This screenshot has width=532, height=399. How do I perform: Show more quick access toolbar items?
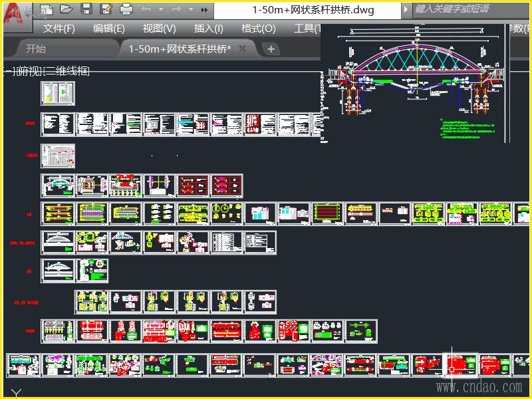[x=204, y=10]
